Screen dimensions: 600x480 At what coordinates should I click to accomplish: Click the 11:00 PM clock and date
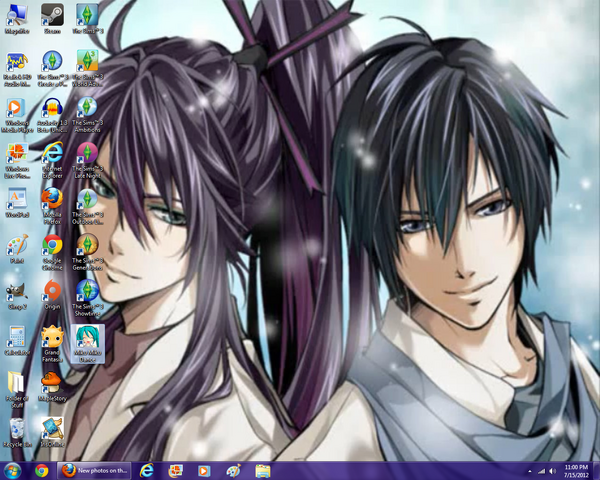point(576,471)
